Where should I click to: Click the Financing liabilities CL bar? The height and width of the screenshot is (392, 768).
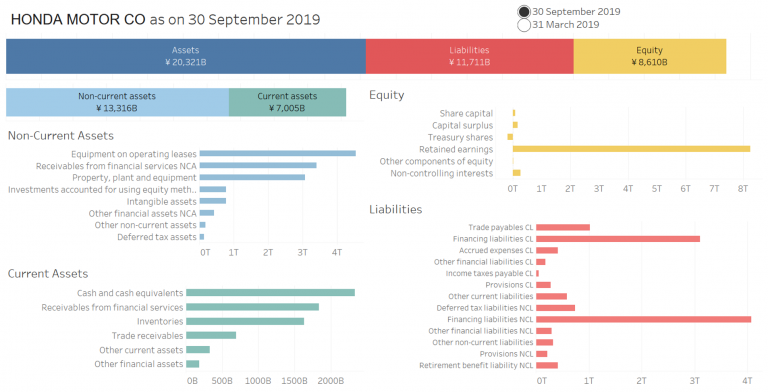coord(618,239)
